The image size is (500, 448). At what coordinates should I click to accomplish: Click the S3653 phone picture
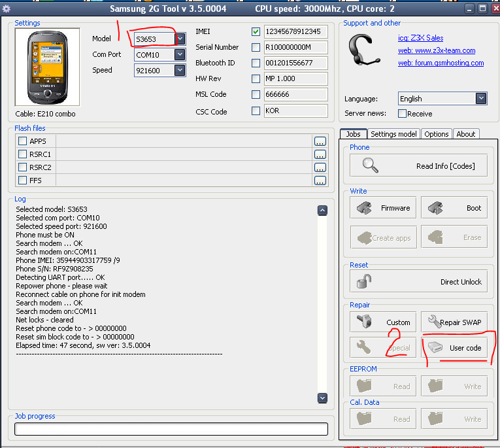pyautogui.click(x=47, y=67)
